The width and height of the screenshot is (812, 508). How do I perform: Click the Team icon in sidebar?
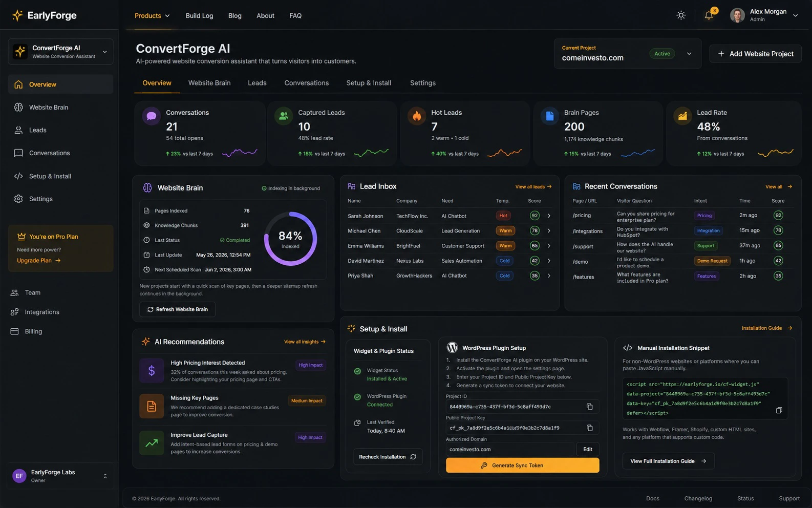click(x=14, y=293)
